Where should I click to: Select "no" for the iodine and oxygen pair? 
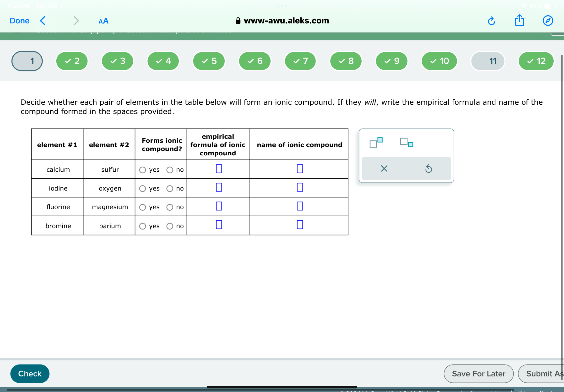click(x=170, y=188)
